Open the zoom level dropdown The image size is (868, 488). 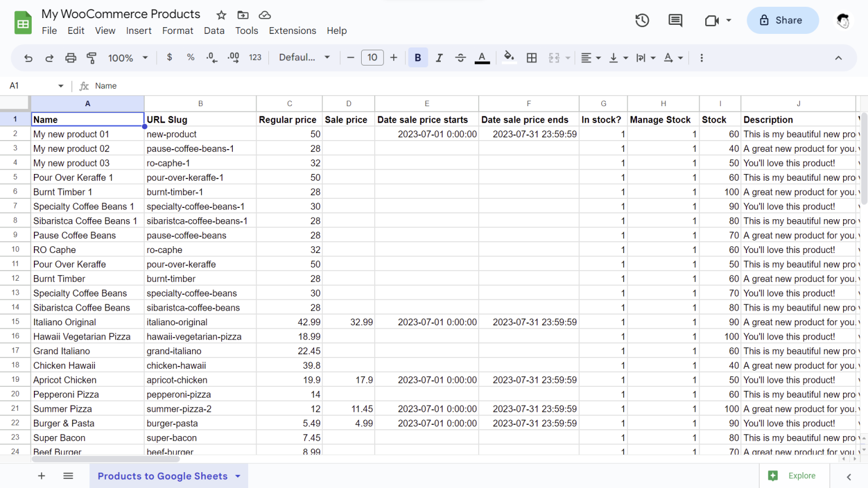[x=127, y=58]
